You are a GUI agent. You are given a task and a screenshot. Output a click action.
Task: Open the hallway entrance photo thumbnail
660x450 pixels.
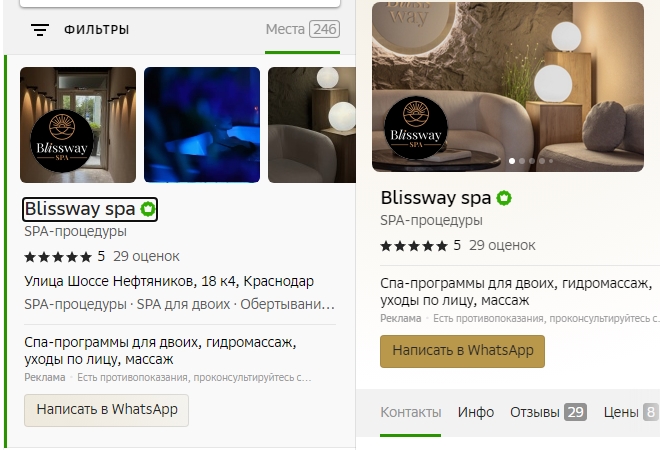tap(78, 125)
